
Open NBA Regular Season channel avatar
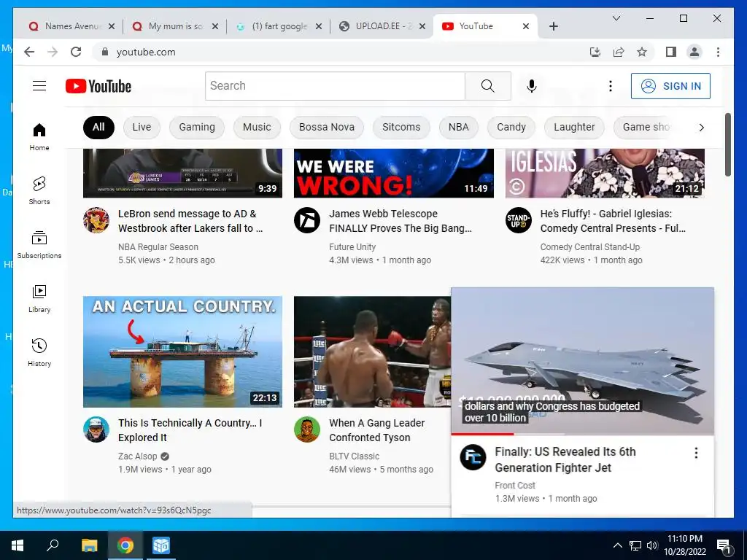96,220
